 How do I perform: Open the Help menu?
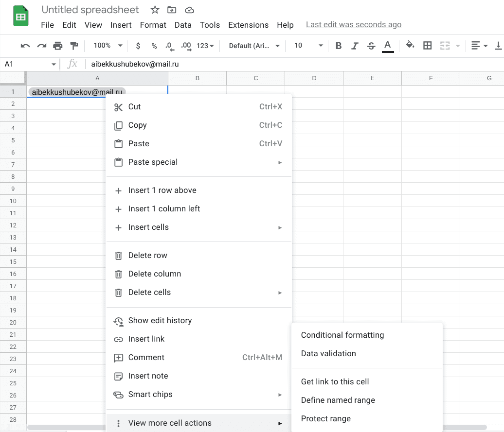point(285,25)
